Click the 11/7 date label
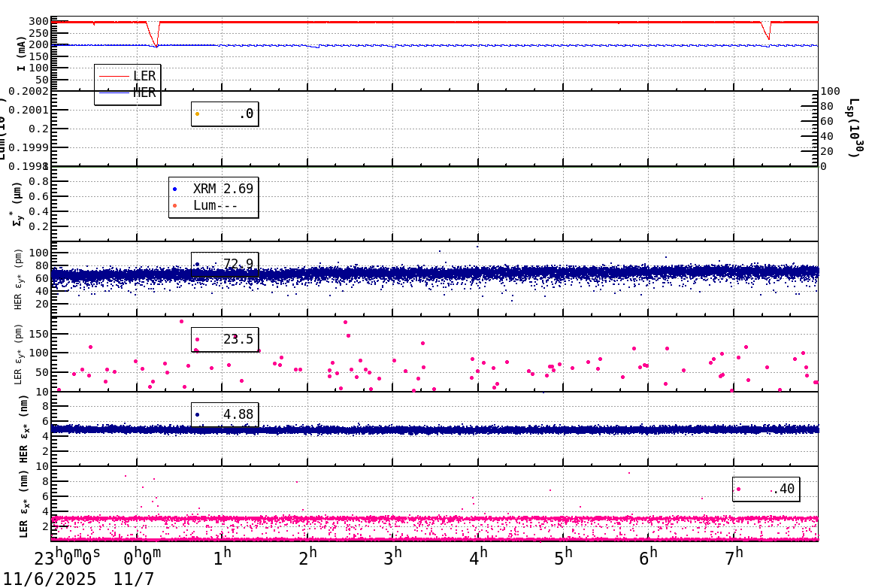872x588 pixels. [x=134, y=579]
